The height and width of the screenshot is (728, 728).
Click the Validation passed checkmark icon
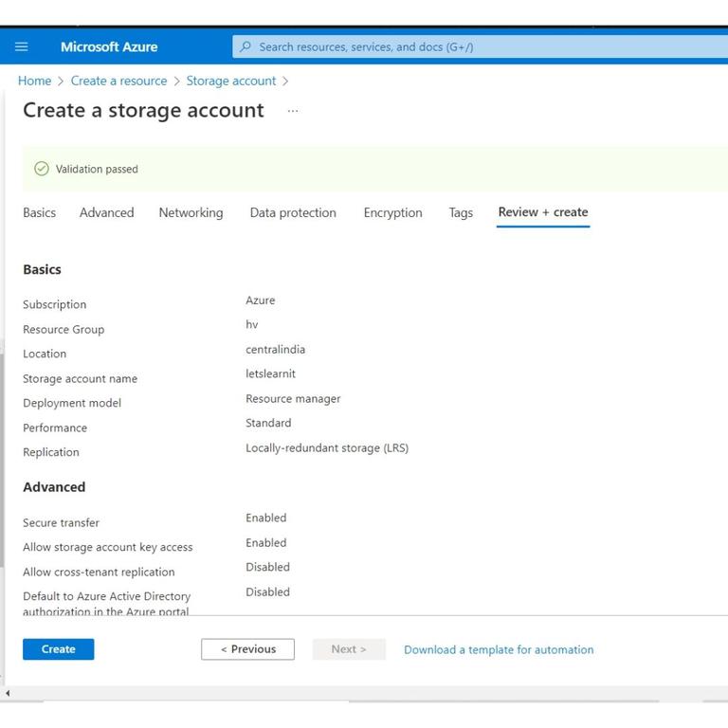[41, 169]
